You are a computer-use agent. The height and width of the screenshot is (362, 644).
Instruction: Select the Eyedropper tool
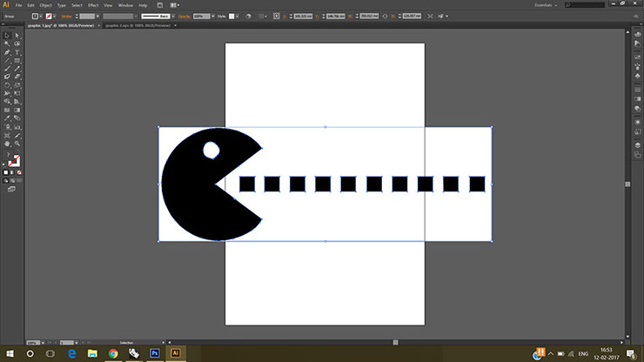7,118
